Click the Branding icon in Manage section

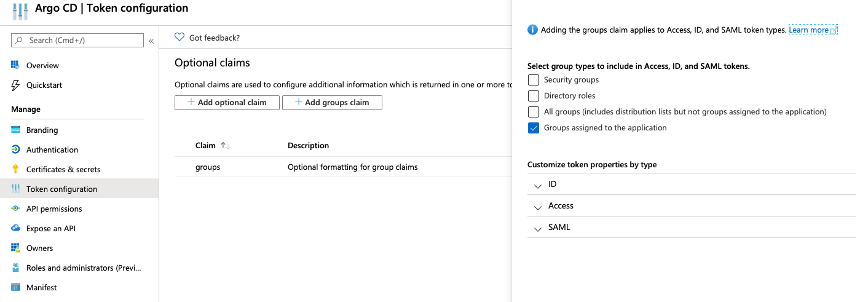(x=15, y=130)
